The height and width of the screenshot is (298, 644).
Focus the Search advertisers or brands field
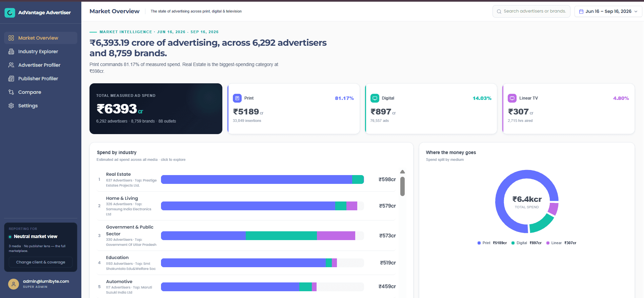point(531,12)
